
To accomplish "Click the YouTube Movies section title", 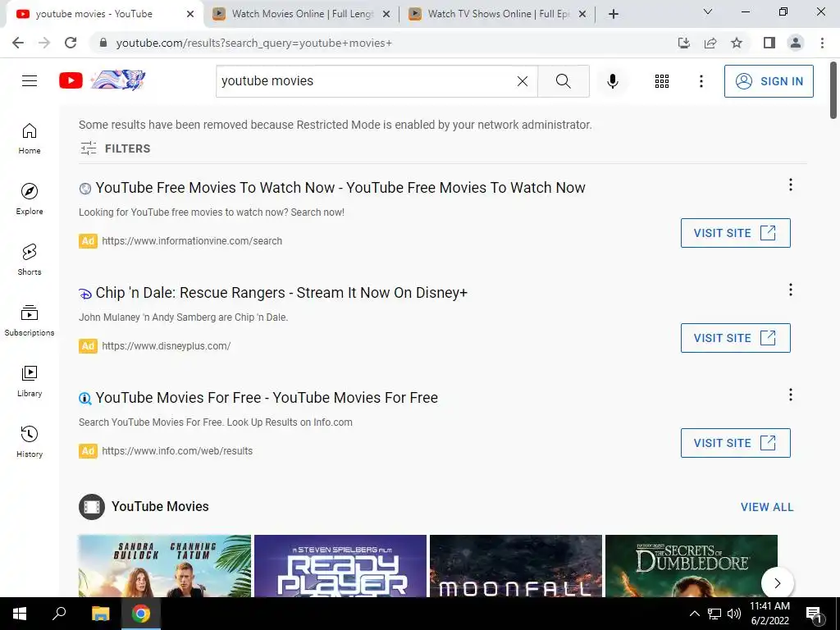I will click(160, 506).
